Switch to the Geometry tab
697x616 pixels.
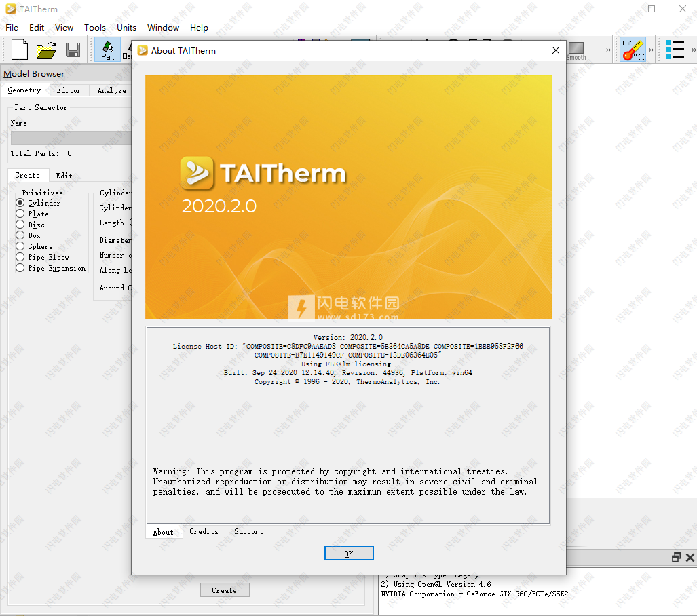(x=24, y=90)
